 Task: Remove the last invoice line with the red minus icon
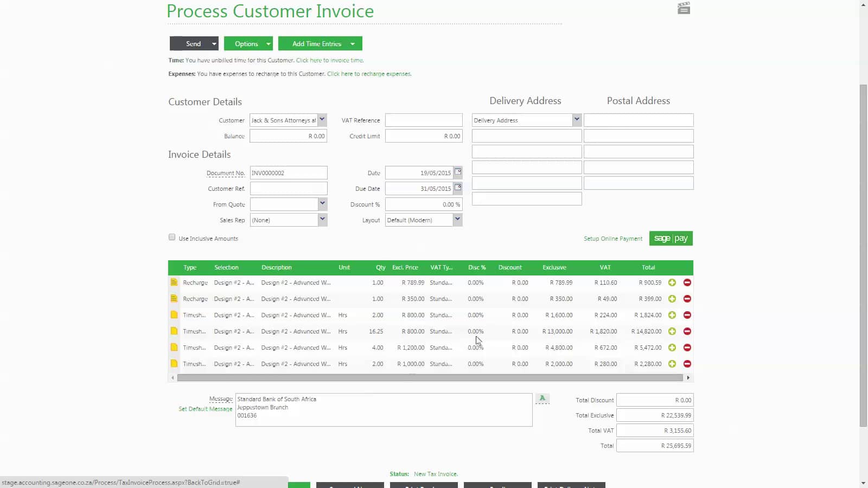[x=687, y=363]
